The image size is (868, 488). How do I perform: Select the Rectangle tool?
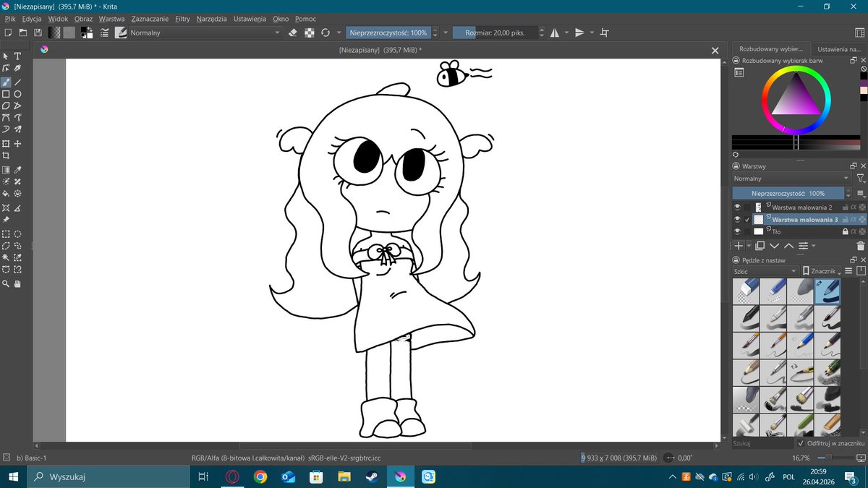[x=6, y=94]
